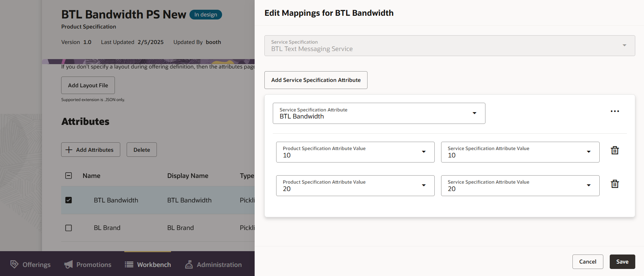This screenshot has height=276, width=644.
Task: Cancel editing the mappings
Action: click(x=588, y=262)
